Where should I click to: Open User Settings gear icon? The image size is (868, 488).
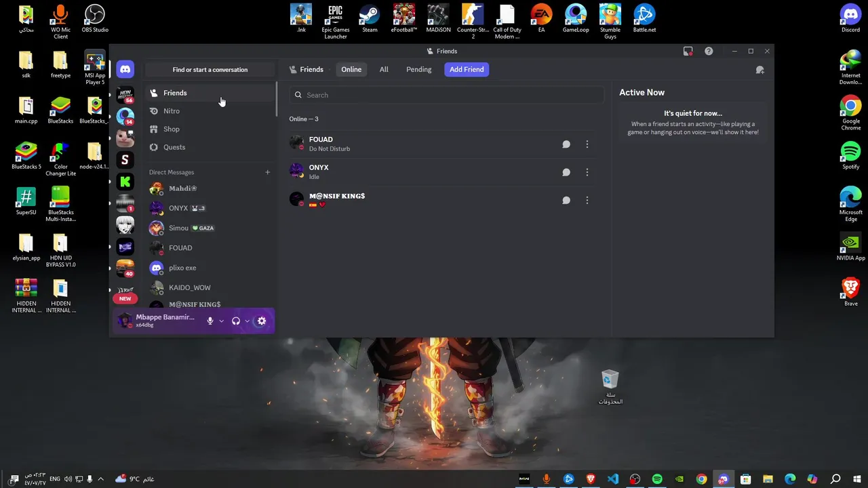point(262,321)
